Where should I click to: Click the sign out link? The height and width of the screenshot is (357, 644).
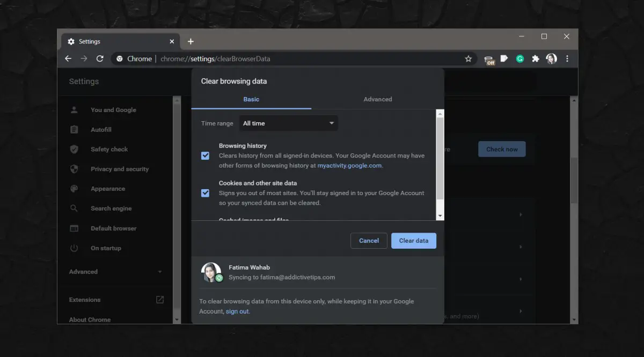[237, 311]
